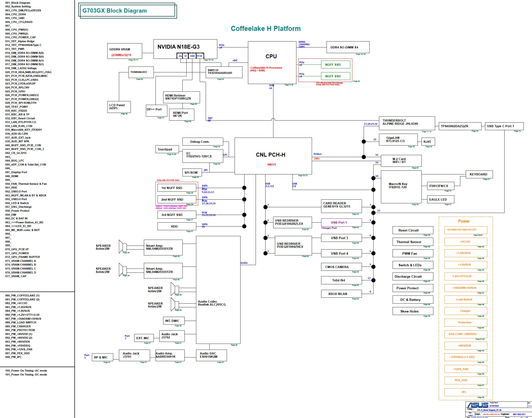This screenshot has width=532, height=418.
Task: Click the VGA CORE (+NVVDD) power block
Action: tap(466, 334)
